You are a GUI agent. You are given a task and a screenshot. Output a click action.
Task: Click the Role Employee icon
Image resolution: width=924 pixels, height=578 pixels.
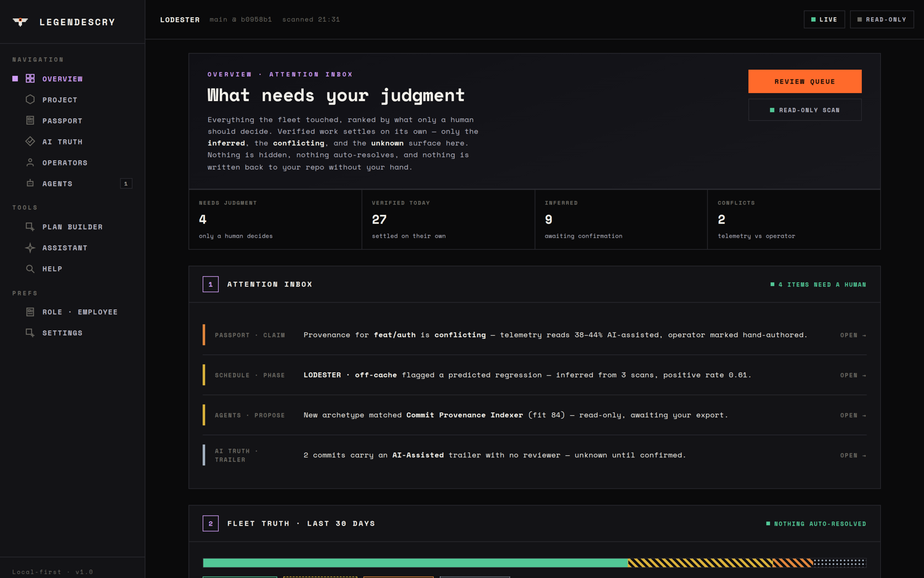tap(30, 312)
